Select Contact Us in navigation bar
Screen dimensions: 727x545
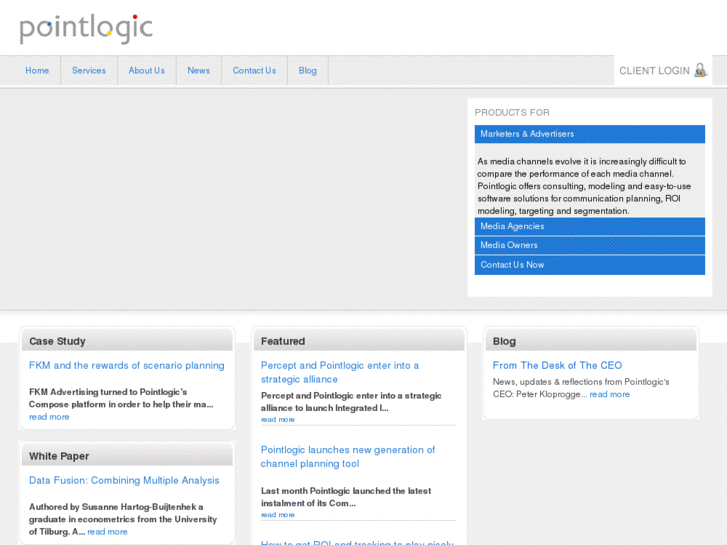tap(254, 71)
